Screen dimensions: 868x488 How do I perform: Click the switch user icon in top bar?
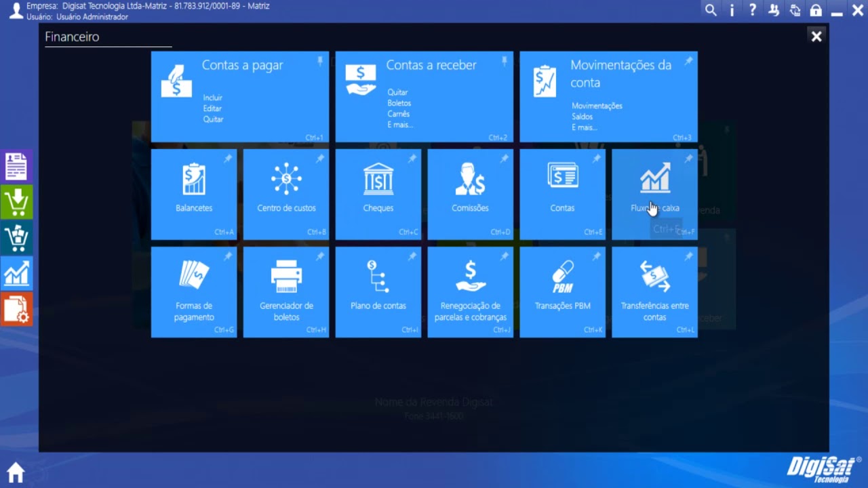point(774,10)
